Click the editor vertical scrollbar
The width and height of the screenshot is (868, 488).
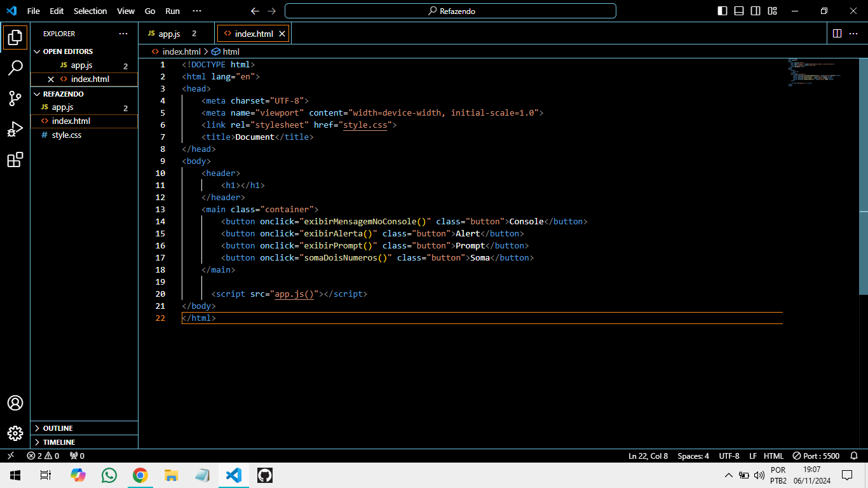(863, 177)
